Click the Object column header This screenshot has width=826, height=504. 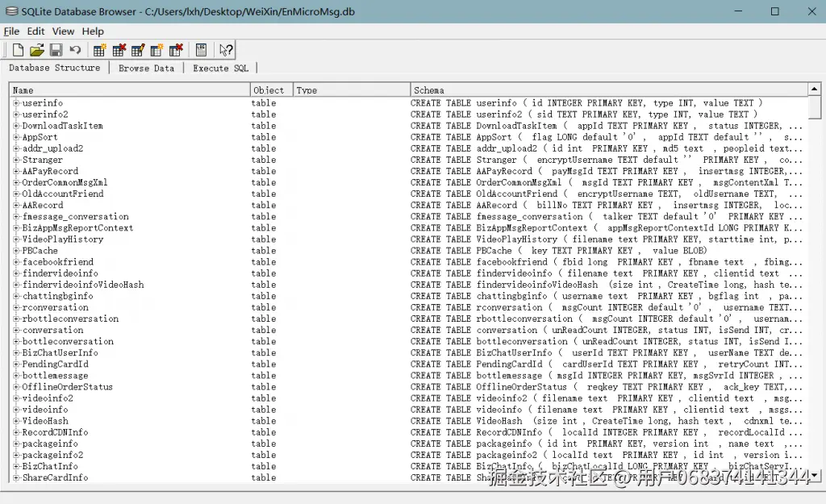point(271,90)
